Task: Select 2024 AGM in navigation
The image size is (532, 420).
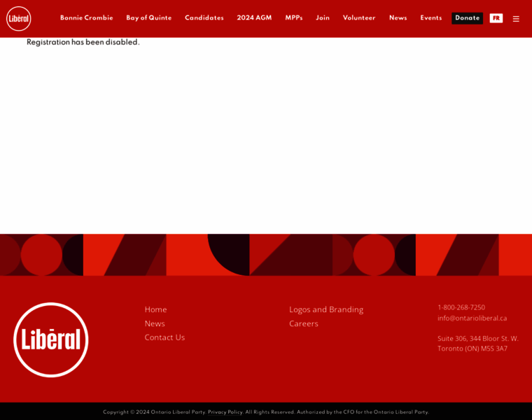Action: point(254,18)
